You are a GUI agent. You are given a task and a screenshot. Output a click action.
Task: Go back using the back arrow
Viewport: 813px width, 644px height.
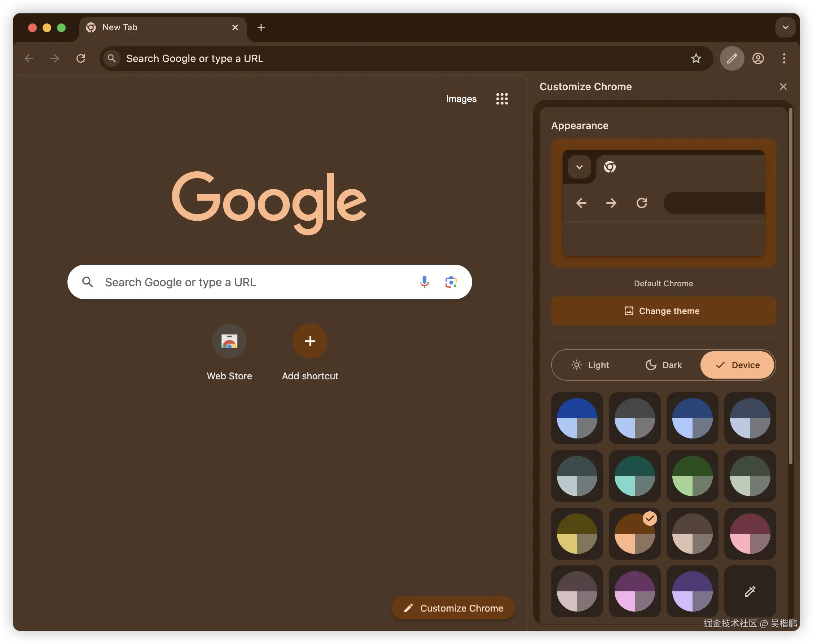30,58
